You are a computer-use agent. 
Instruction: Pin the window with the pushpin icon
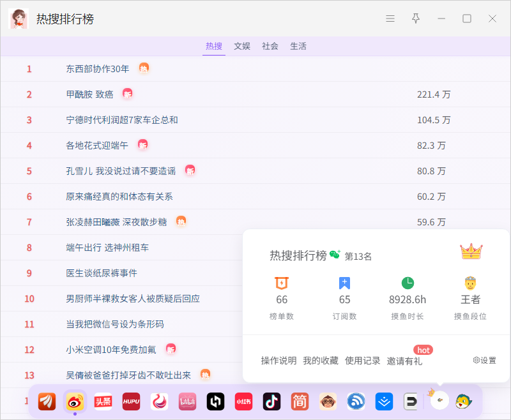pos(416,19)
